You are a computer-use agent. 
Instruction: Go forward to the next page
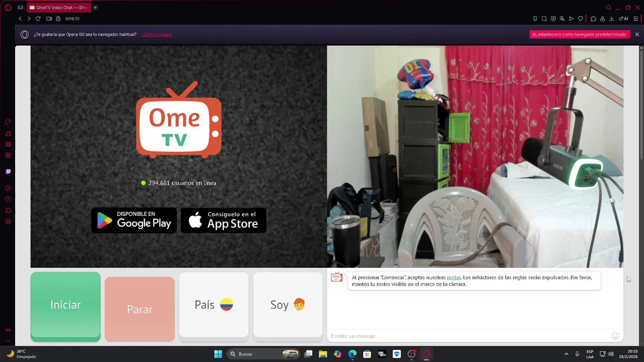29,19
